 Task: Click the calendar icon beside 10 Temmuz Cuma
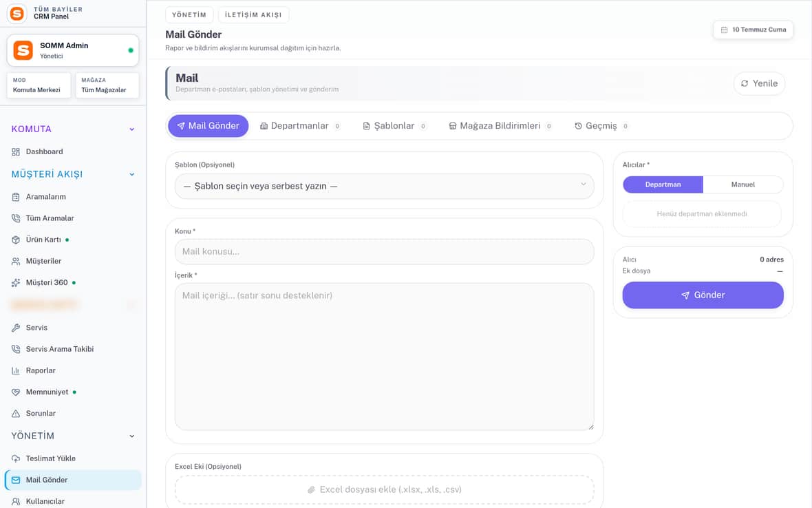coord(725,30)
